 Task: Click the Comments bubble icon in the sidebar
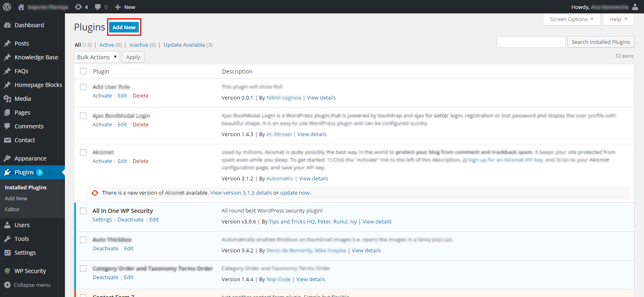[x=7, y=126]
